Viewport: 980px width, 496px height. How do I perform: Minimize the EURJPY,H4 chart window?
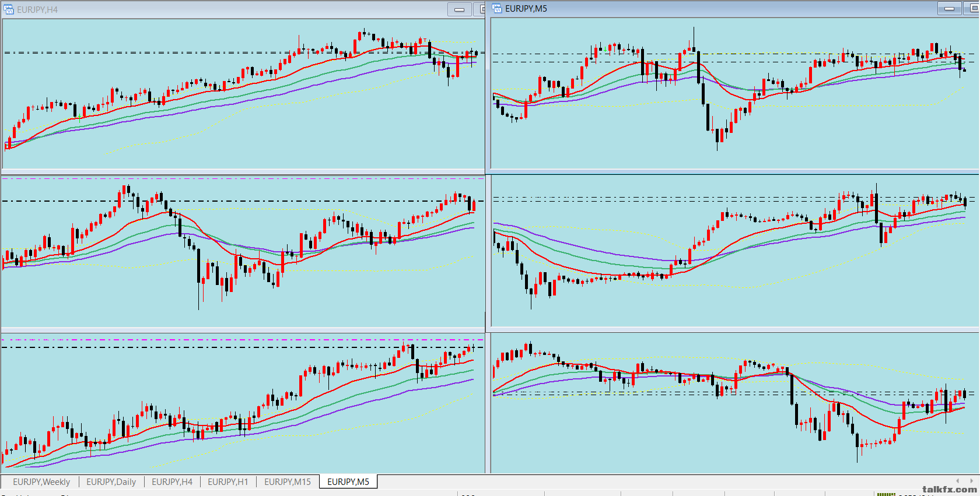tap(460, 9)
